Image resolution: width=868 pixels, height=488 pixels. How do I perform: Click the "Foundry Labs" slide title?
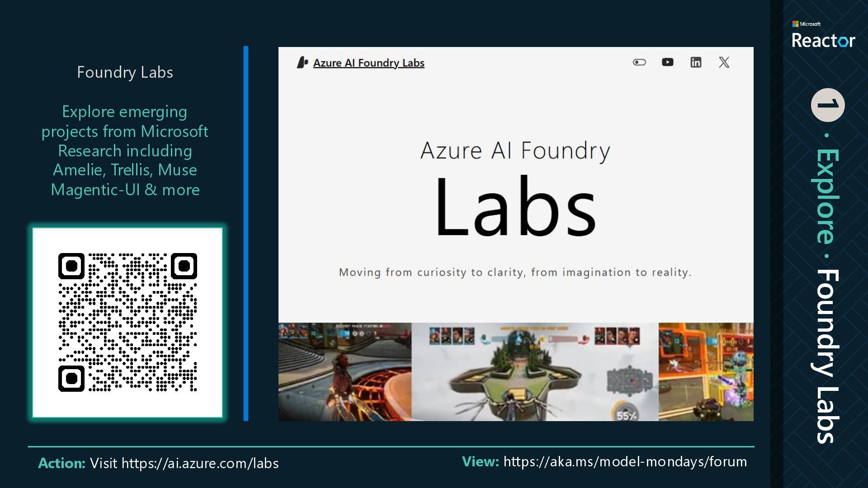[125, 72]
